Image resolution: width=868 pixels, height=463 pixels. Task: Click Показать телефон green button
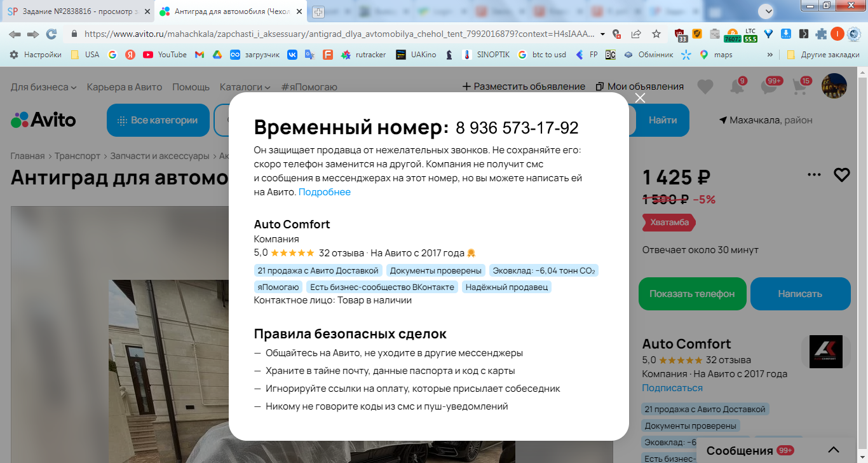click(x=692, y=294)
